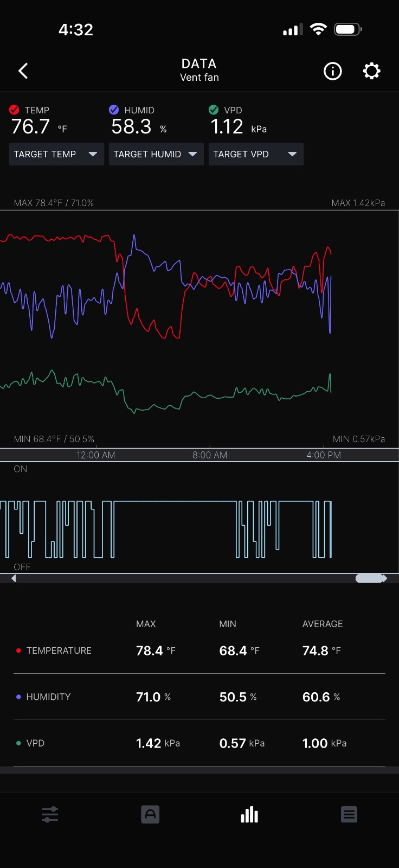Image resolution: width=399 pixels, height=868 pixels.
Task: Click the OFF label of fan graph
Action: tap(22, 567)
